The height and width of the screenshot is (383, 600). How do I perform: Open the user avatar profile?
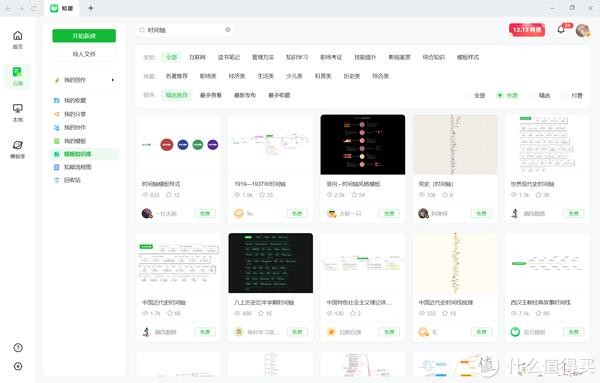pyautogui.click(x=582, y=30)
